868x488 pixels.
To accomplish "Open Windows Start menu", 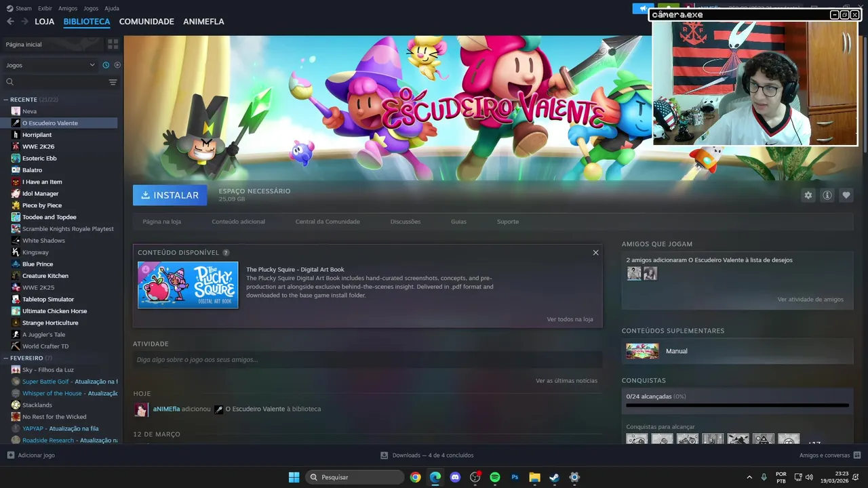I will tap(294, 477).
